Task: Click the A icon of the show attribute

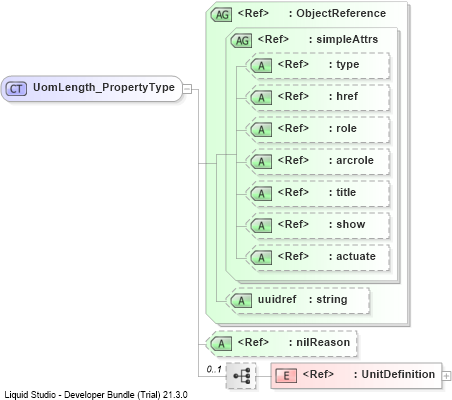Action: [x=261, y=226]
